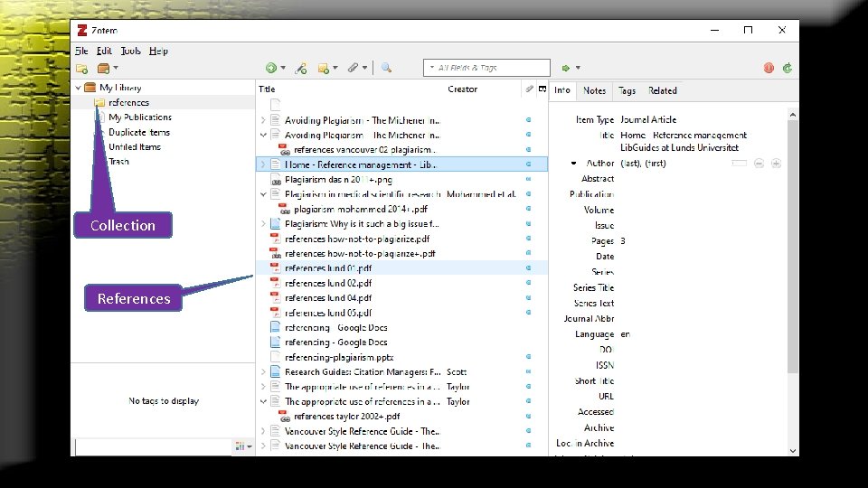Image resolution: width=868 pixels, height=488 pixels.
Task: Expand Home - Reference management item
Action: click(263, 164)
